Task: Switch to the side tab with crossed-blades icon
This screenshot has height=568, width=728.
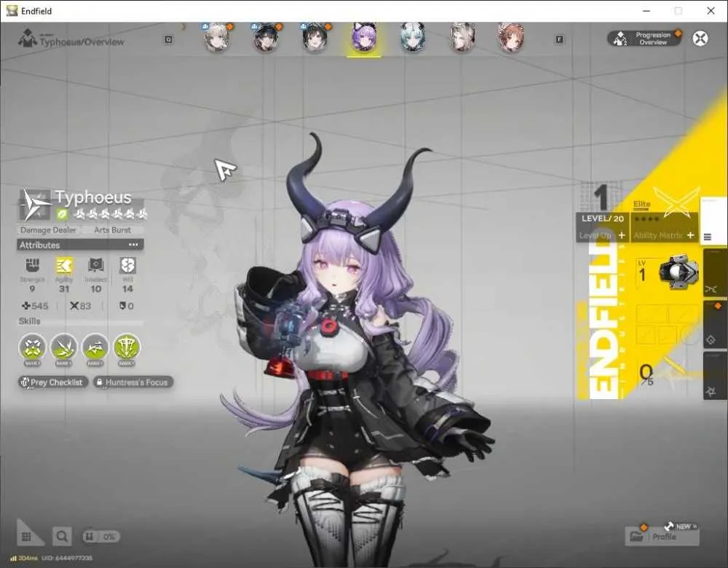Action: coord(715,273)
